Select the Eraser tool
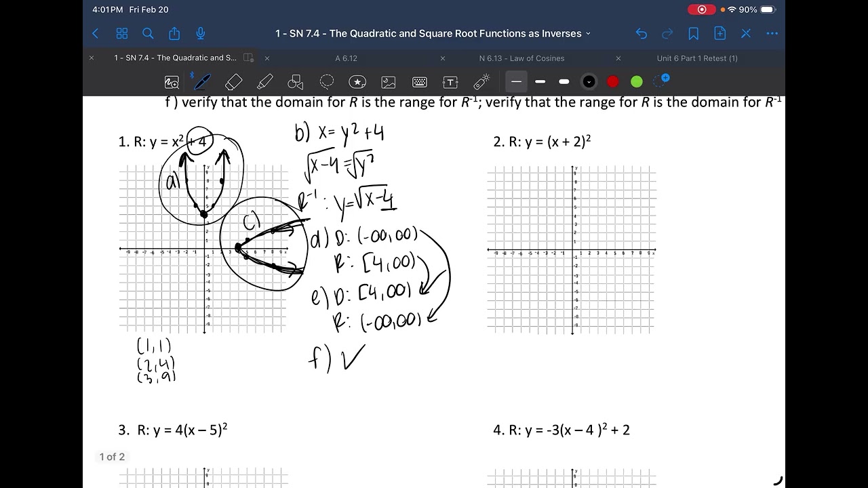The image size is (868, 488). tap(233, 82)
